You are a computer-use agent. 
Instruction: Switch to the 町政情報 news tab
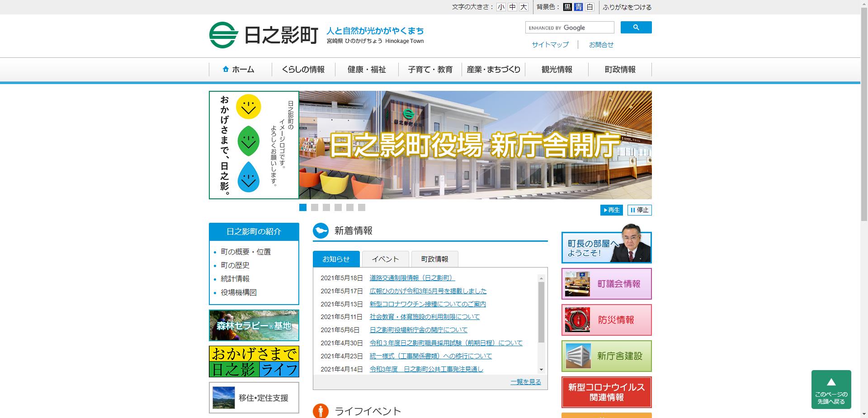(x=434, y=259)
